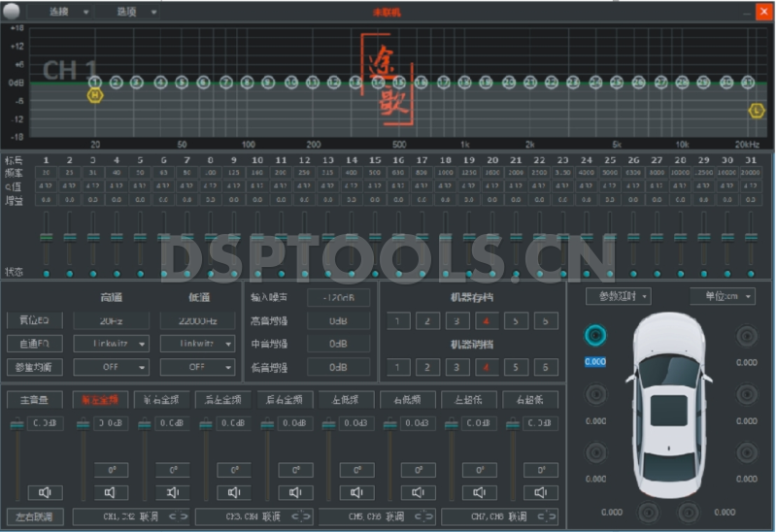This screenshot has height=532, width=777.
Task: Click the band 1 gain slider handle
Action: tap(46, 237)
